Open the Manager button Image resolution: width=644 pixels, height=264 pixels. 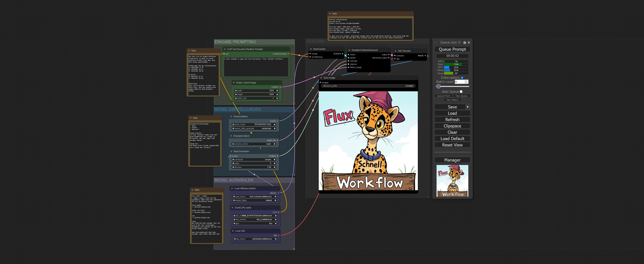(452, 160)
